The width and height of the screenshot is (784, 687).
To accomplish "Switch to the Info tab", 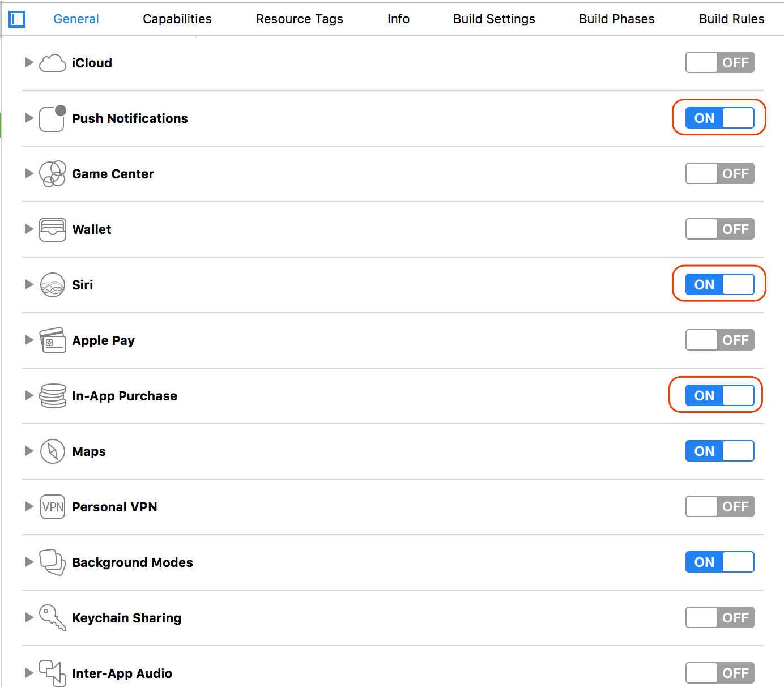I will (398, 19).
